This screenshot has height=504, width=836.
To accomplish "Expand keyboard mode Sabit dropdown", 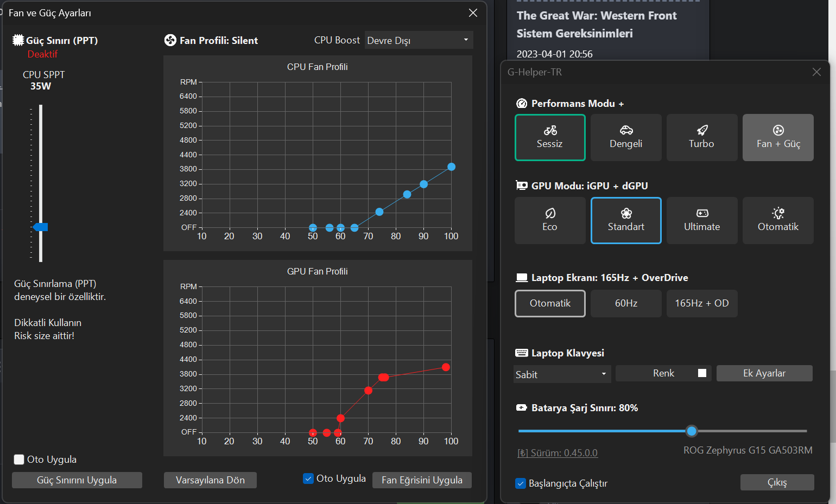I will click(x=562, y=374).
